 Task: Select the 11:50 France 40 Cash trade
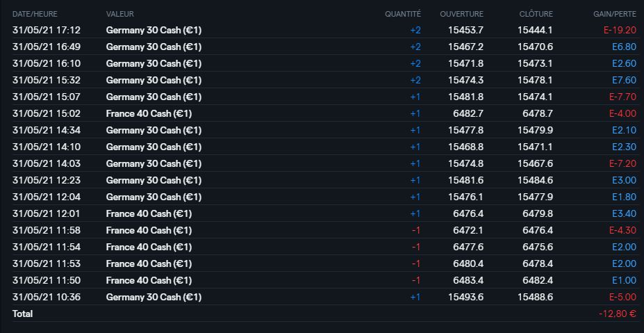(149, 280)
